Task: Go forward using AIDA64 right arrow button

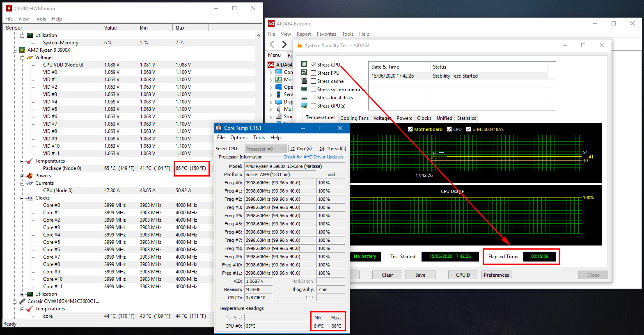Action: click(x=284, y=44)
